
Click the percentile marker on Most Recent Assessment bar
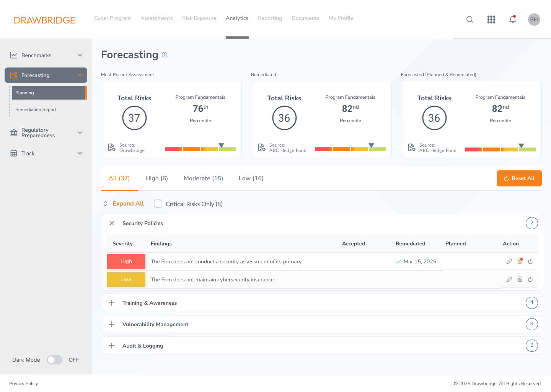(x=221, y=145)
